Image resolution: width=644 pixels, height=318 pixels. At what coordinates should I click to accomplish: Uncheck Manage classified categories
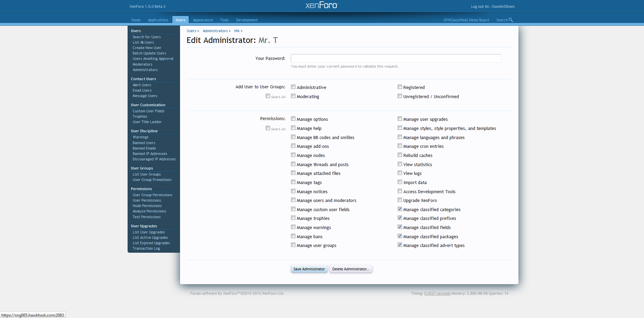[400, 209]
